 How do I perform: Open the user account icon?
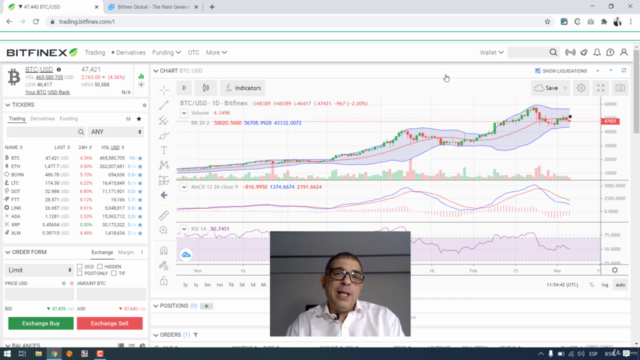(x=624, y=52)
